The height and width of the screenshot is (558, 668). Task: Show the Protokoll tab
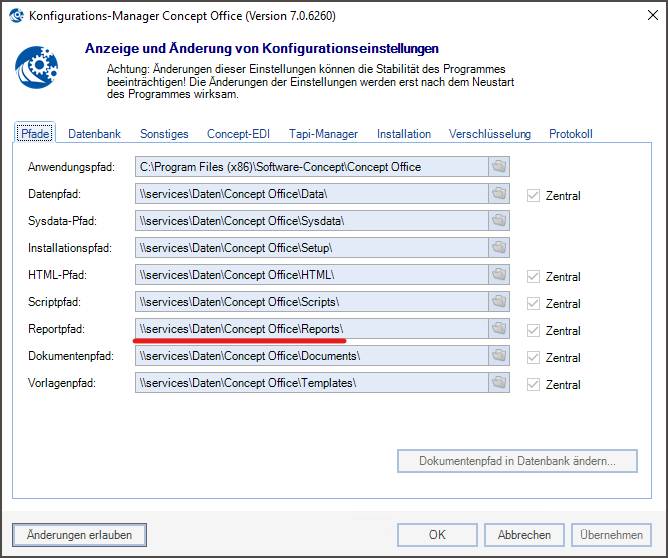click(570, 134)
